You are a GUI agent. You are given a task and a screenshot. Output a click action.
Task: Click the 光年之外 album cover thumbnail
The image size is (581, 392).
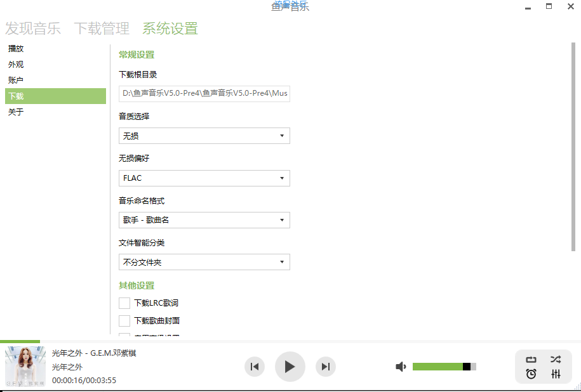pos(25,367)
